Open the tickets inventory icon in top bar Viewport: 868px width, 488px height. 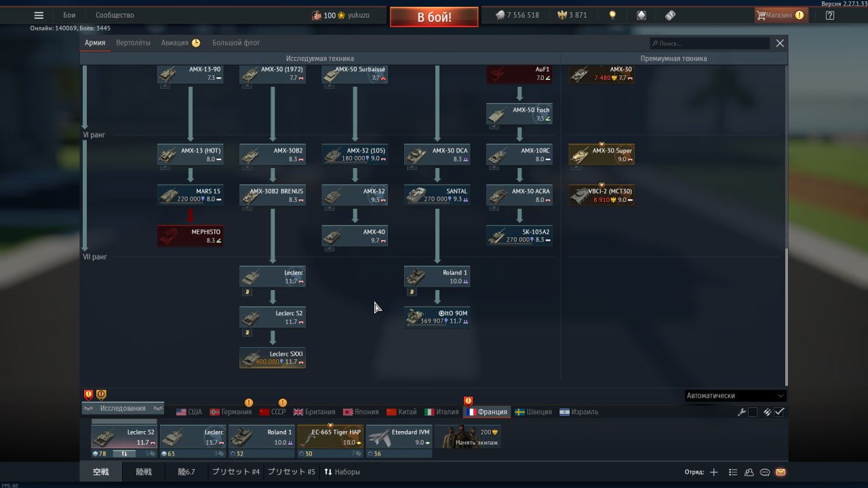point(670,16)
